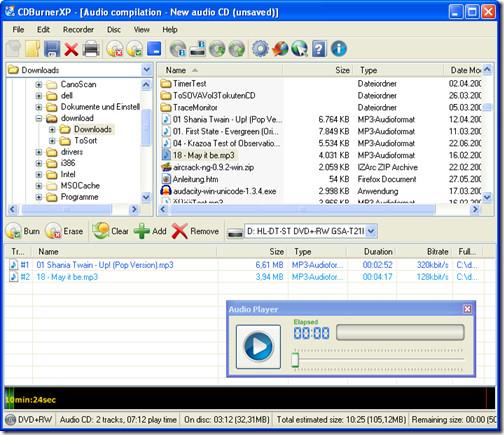Viewport: 504px width, 435px height.
Task: Clear the compilation with the Clear button
Action: point(110,231)
